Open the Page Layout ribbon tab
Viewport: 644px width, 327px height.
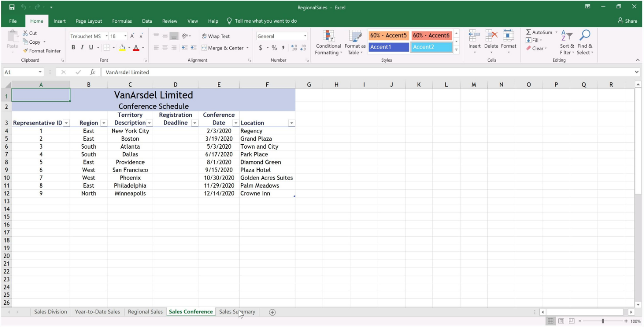[89, 21]
